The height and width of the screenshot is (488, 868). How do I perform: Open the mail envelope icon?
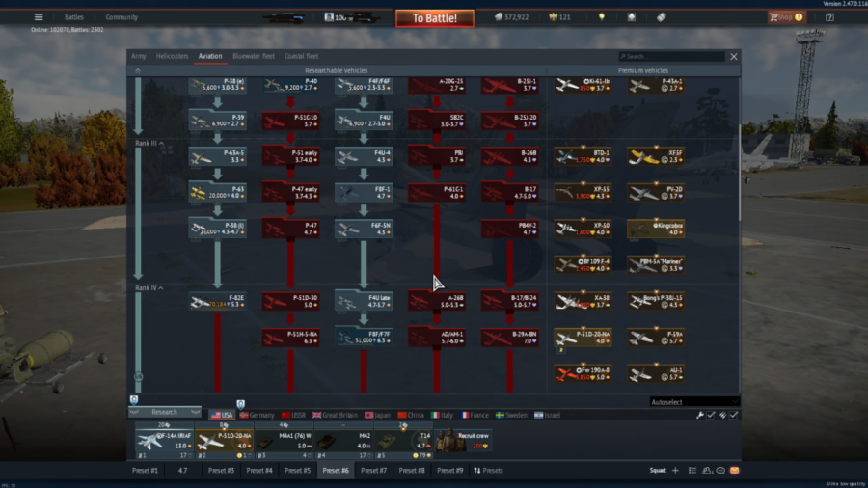point(734,471)
